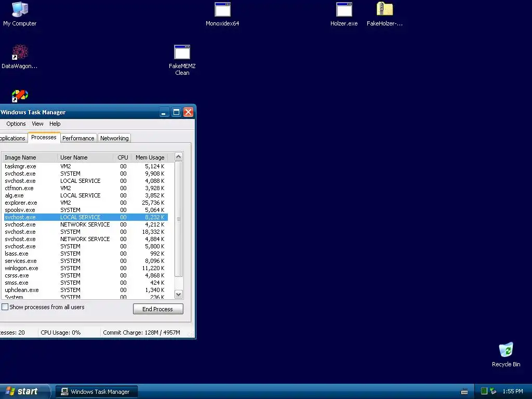Viewport: 532px width, 399px height.
Task: Select the spoolsv.exe process row
Action: pos(86,210)
